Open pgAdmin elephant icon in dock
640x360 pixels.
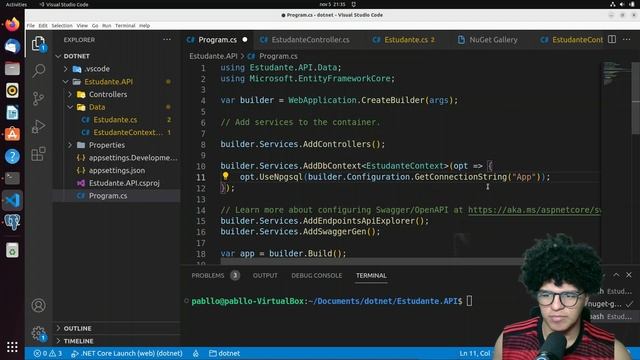click(x=12, y=222)
